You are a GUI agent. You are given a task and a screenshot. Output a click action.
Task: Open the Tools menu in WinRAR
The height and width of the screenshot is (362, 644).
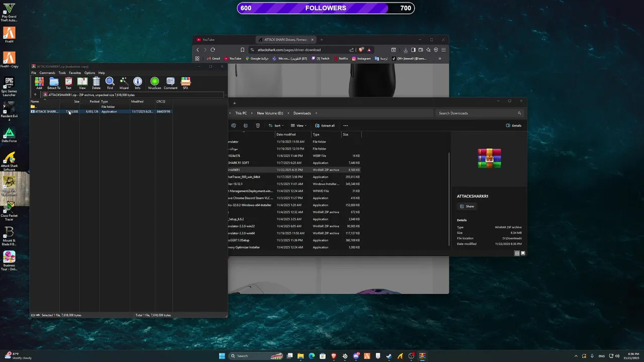(62, 73)
